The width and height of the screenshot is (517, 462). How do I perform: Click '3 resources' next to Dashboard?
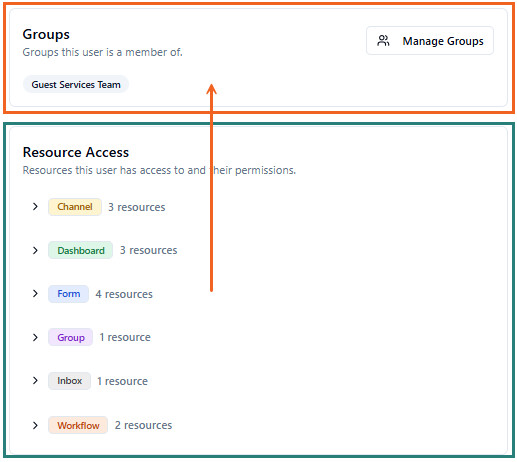(x=148, y=250)
